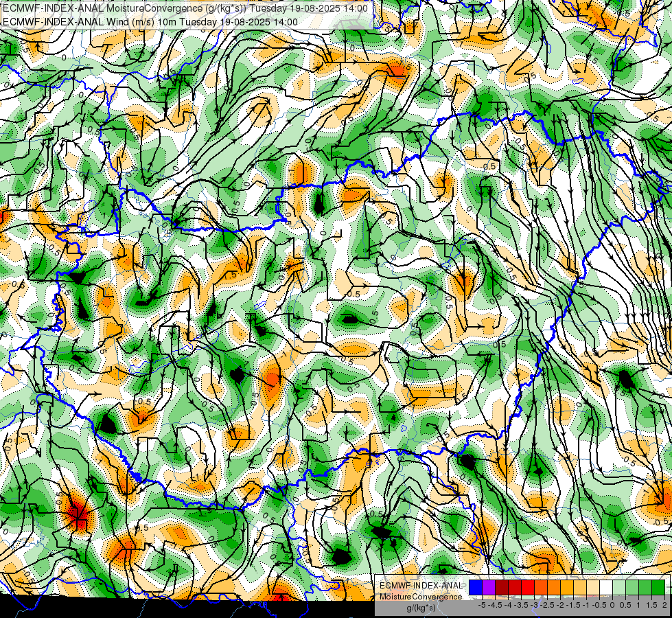672x618 pixels.
Task: Pick the amber swatch between -2 and -1.5
Action: tap(567, 588)
